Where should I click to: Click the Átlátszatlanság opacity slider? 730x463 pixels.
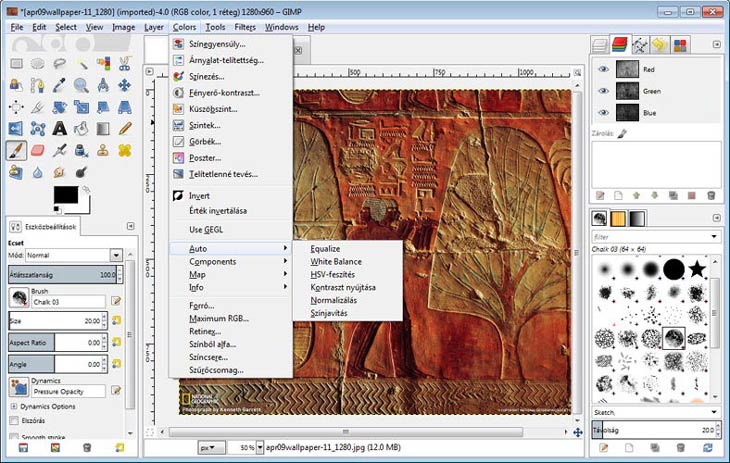62,273
